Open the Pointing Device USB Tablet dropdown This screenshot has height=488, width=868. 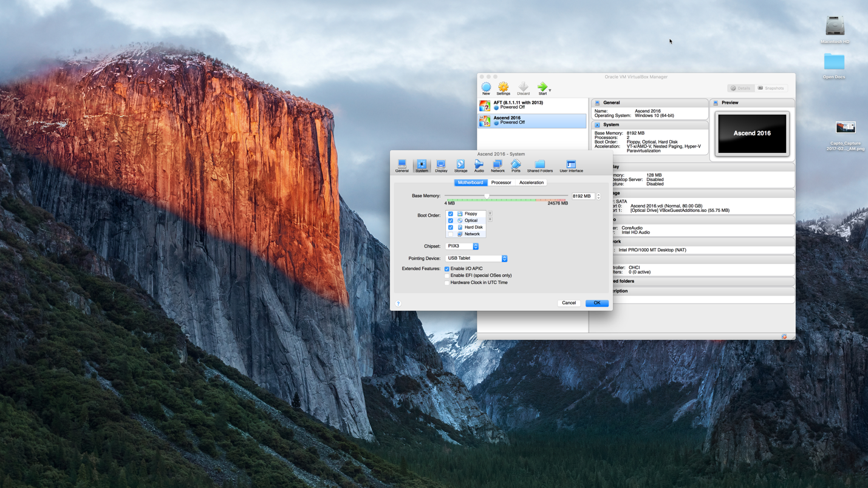click(476, 258)
